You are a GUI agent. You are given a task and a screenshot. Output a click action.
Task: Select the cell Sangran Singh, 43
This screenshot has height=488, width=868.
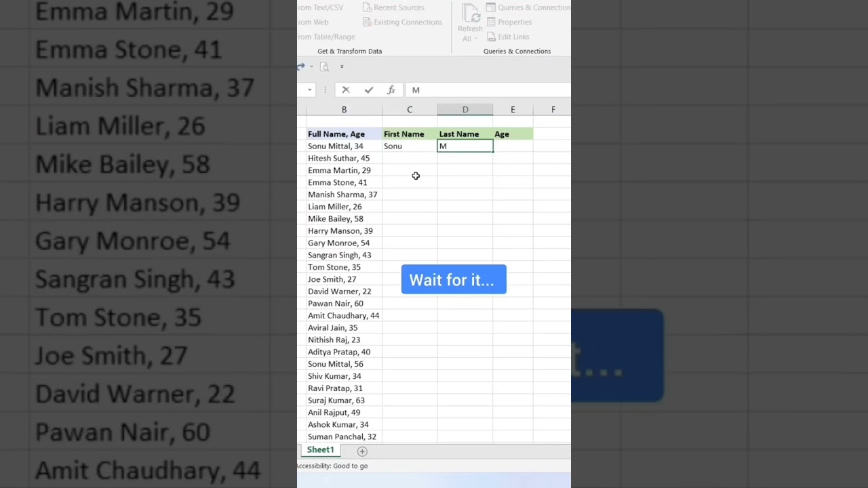tap(344, 256)
